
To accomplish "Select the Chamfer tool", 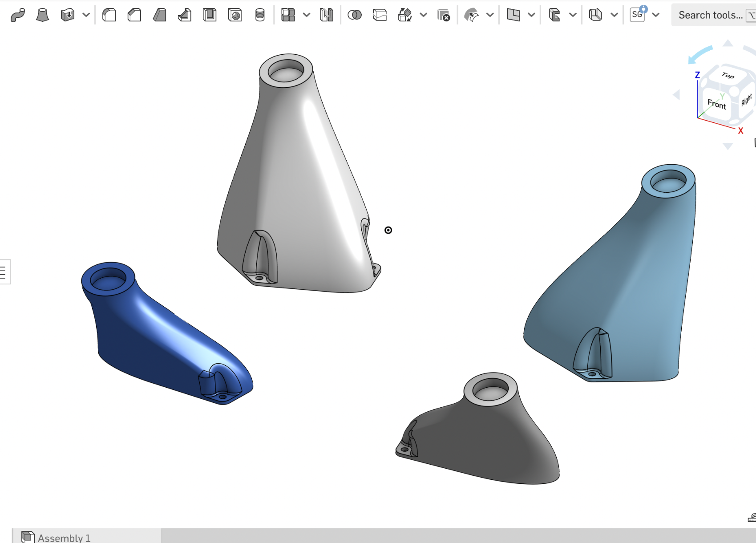I will coord(134,15).
